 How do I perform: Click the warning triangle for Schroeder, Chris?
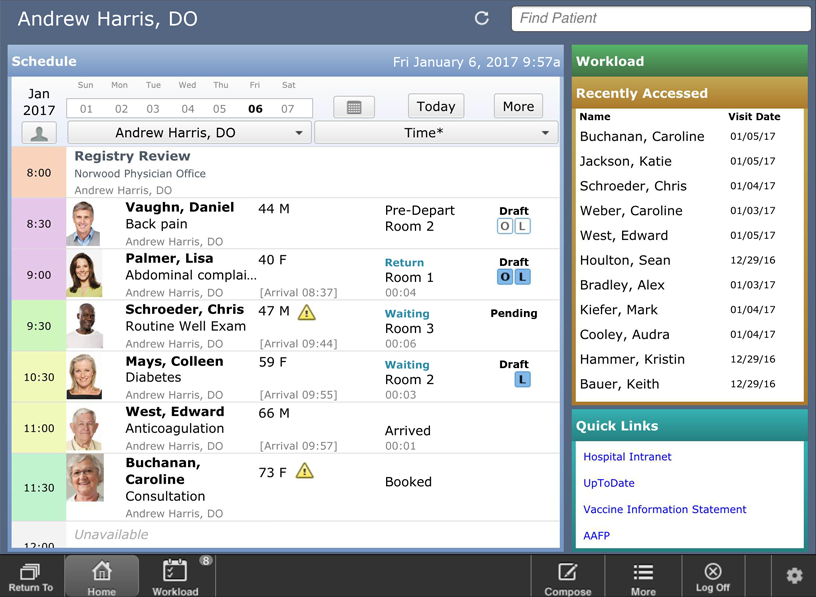(x=306, y=312)
